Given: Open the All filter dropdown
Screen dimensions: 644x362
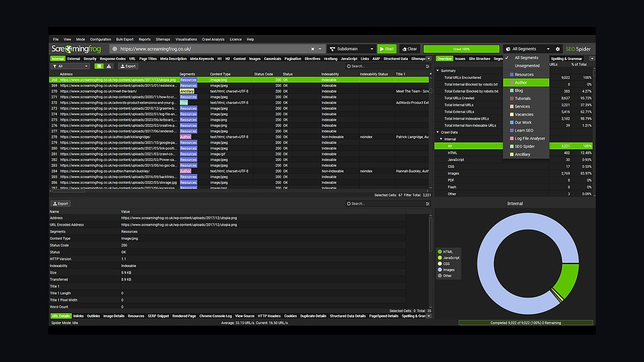Looking at the screenshot, I should click(x=70, y=67).
